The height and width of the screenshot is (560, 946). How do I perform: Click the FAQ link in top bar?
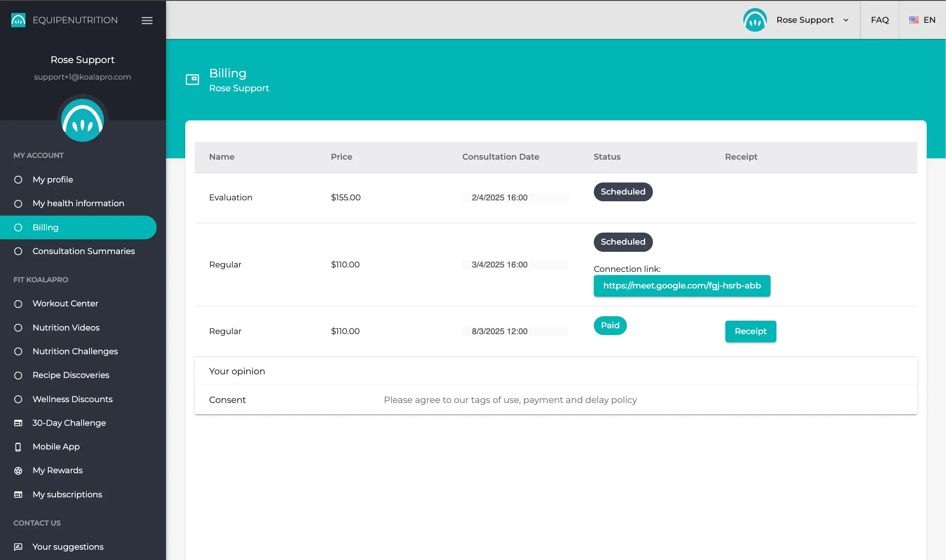tap(879, 20)
